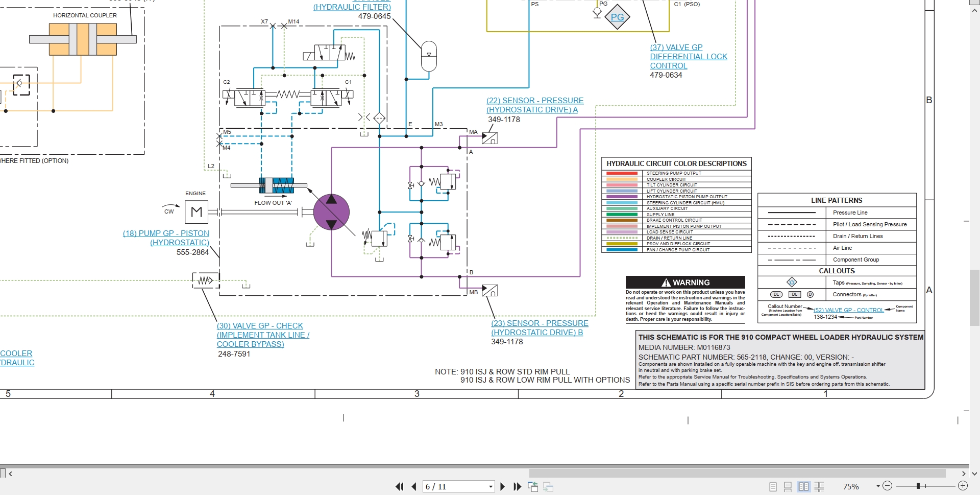
Task: Select facing pages layout
Action: pyautogui.click(x=803, y=487)
